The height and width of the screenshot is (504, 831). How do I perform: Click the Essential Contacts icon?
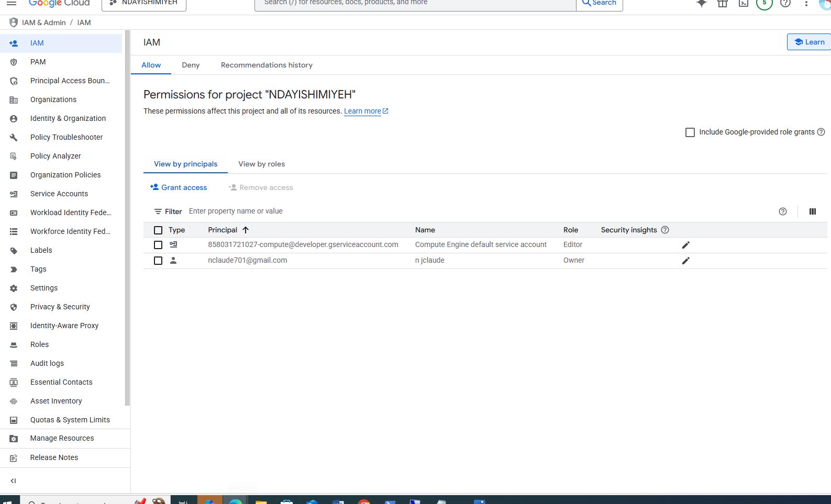pos(14,382)
